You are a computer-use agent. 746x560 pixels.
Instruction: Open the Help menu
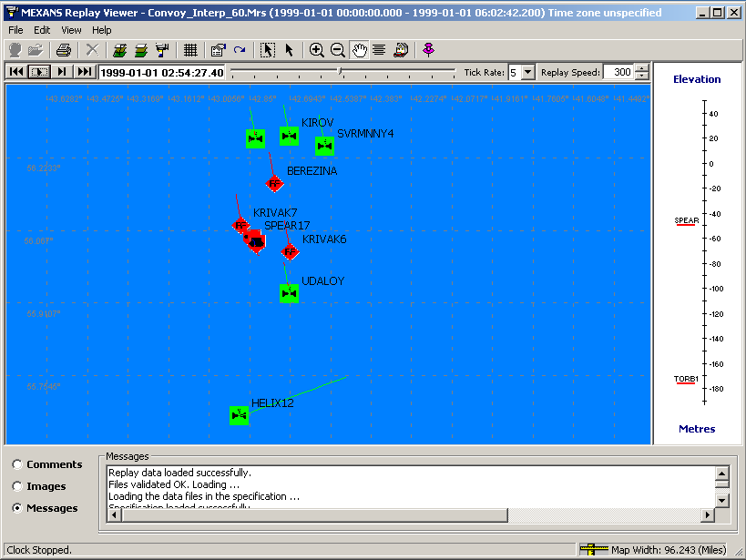tap(102, 30)
